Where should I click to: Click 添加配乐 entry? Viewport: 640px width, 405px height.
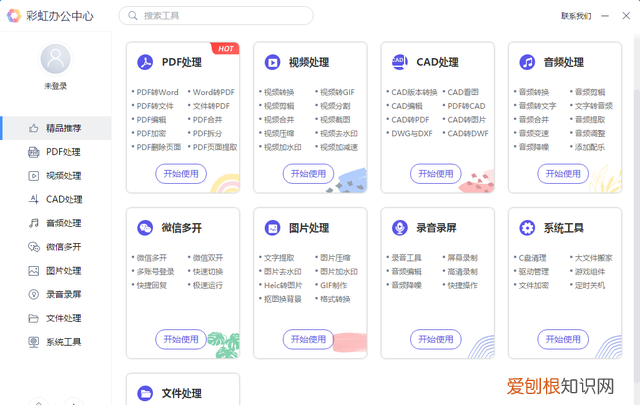point(590,147)
